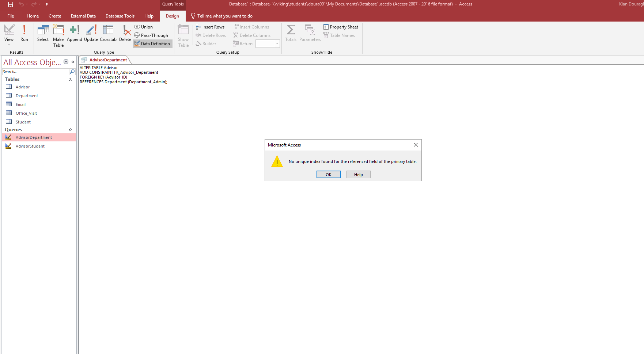Choose the Crosstab query type
Image resolution: width=644 pixels, height=354 pixels.
[x=108, y=33]
